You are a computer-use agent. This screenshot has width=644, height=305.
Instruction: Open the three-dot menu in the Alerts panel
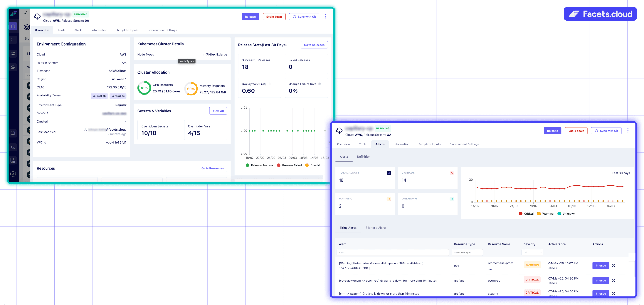pos(628,131)
